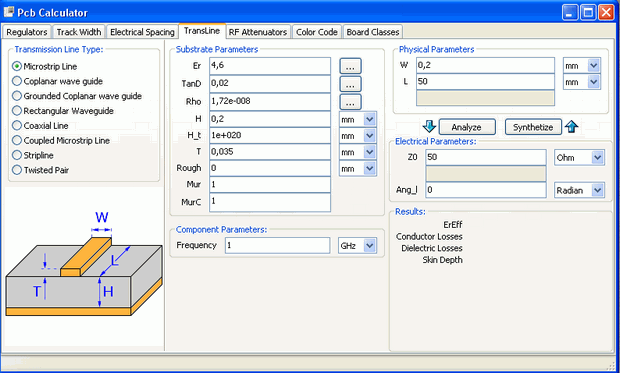Open the Board Classes tab
The width and height of the screenshot is (620, 373).
click(x=373, y=32)
